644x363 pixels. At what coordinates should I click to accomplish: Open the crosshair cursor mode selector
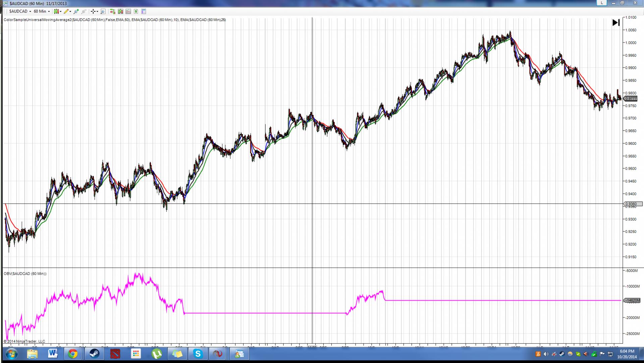pyautogui.click(x=95, y=11)
